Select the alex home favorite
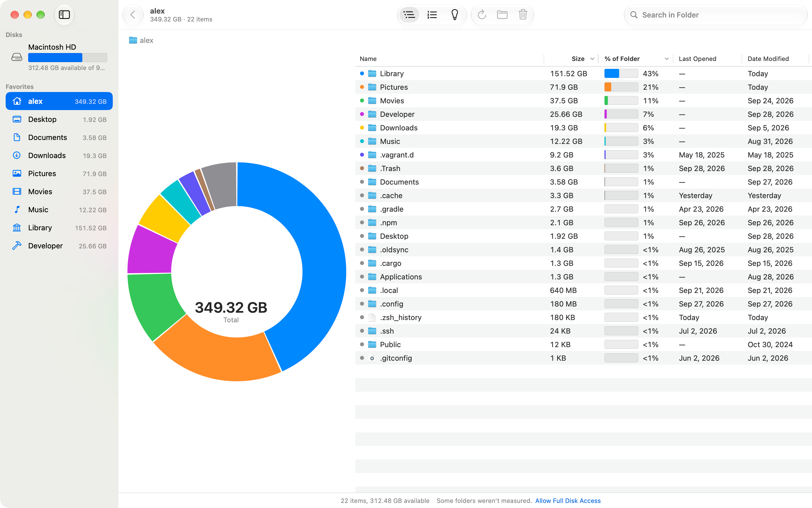Image resolution: width=812 pixels, height=508 pixels. [x=59, y=101]
